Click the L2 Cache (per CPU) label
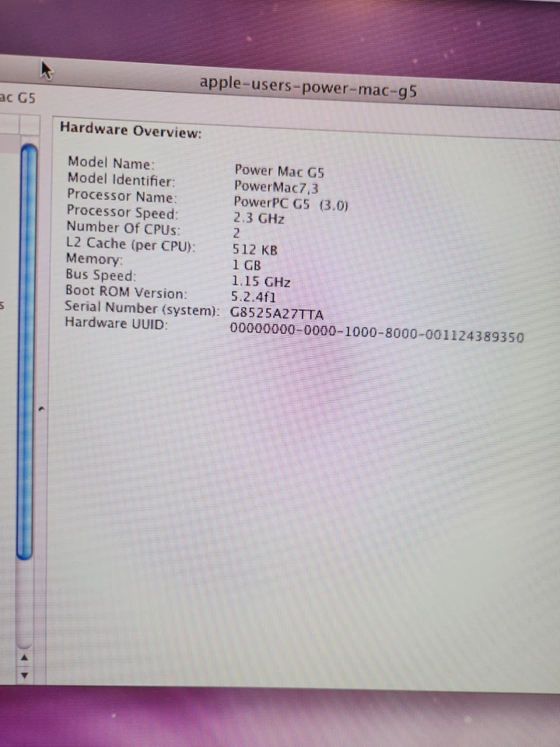Image resolution: width=560 pixels, height=747 pixels. click(x=131, y=244)
